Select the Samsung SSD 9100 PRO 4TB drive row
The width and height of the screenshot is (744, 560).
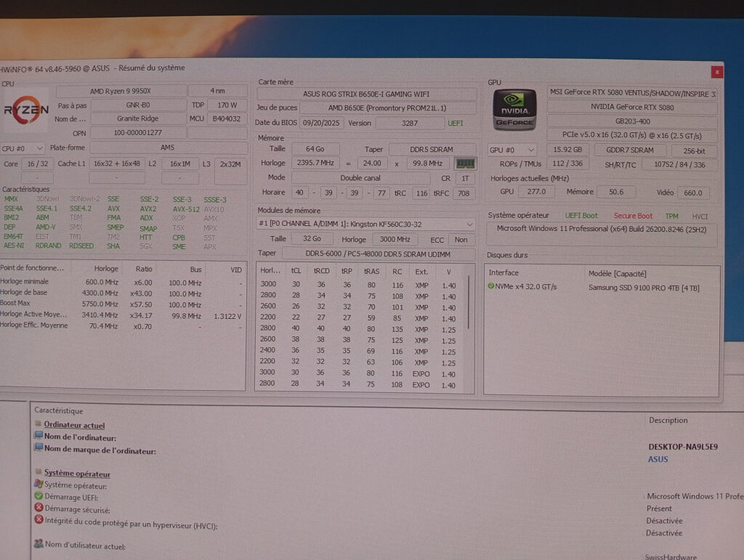602,288
